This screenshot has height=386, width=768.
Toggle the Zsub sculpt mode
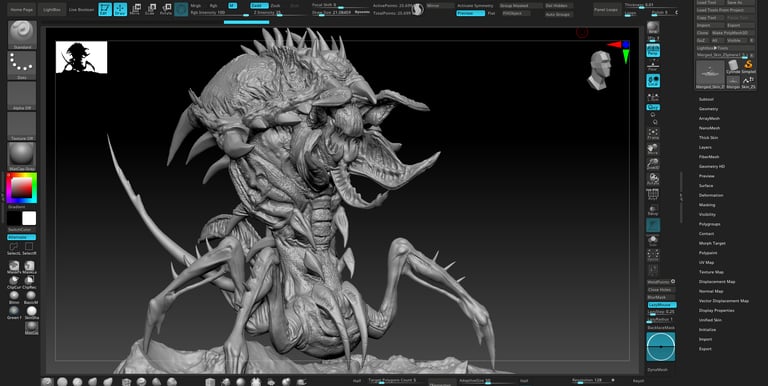click(275, 5)
